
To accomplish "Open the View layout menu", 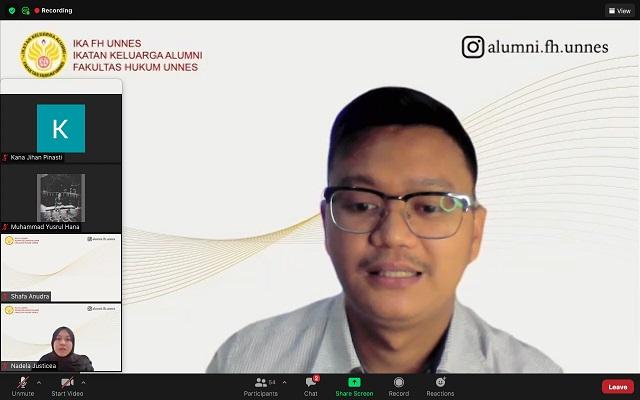I will pos(618,10).
